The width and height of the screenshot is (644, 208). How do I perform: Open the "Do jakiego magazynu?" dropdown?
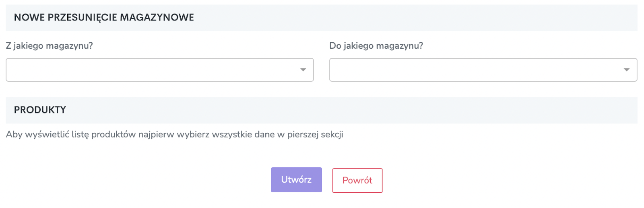[x=483, y=70]
